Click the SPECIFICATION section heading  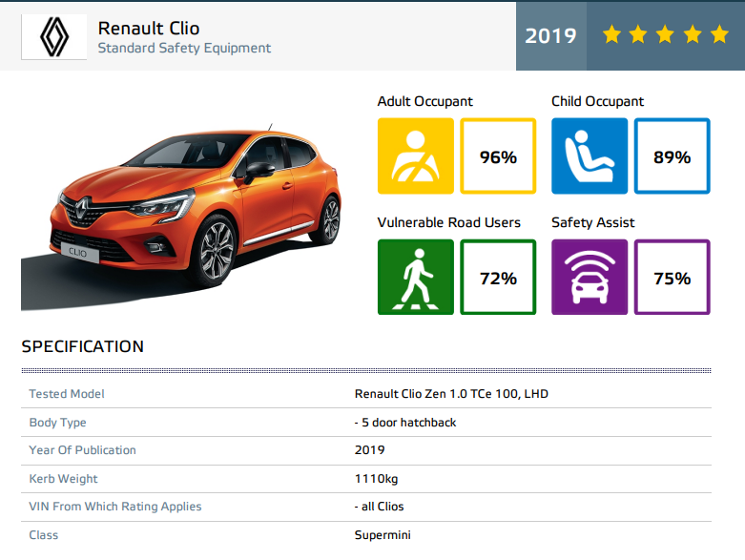83,346
